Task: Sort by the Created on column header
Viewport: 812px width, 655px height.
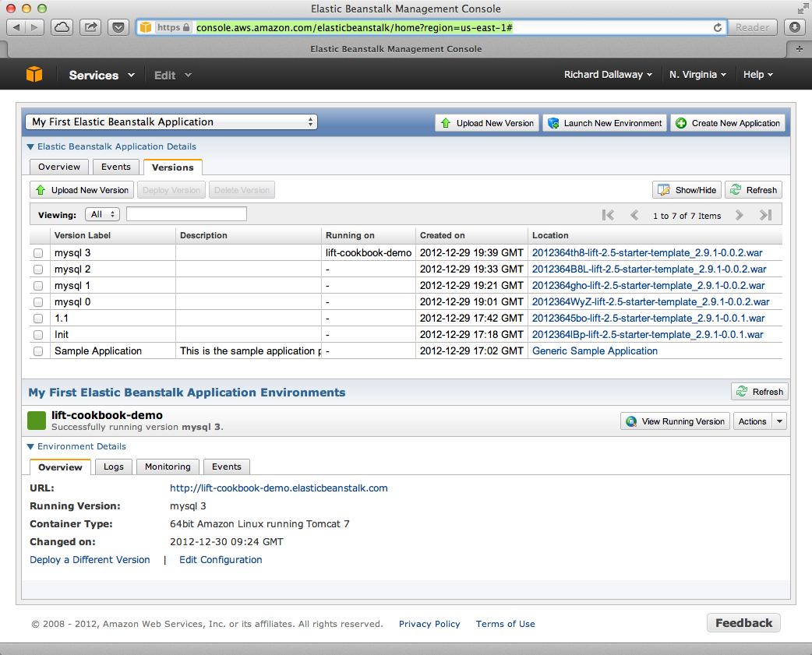Action: click(x=471, y=235)
